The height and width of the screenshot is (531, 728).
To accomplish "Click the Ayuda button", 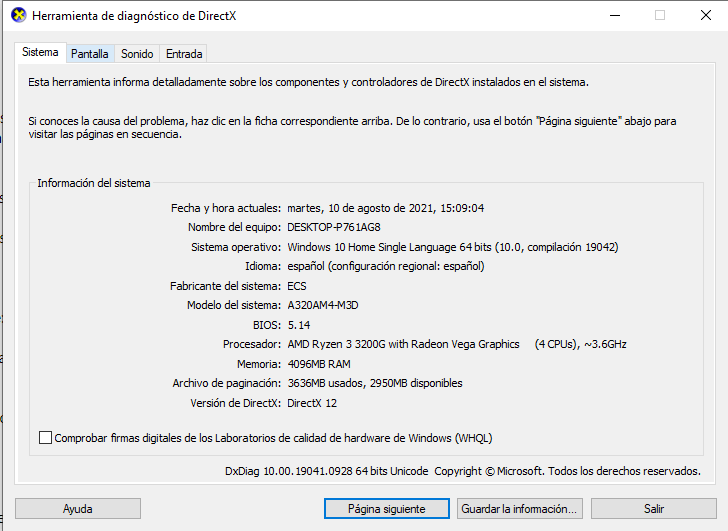I will [78, 509].
